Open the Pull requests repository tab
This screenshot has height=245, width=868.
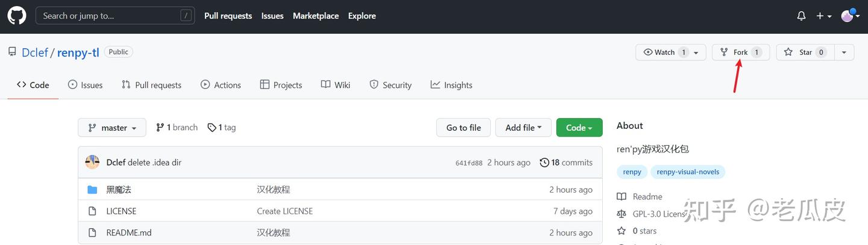click(151, 85)
